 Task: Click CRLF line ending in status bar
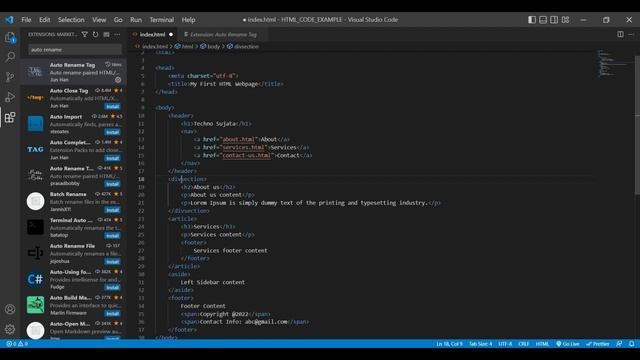[x=524, y=344]
